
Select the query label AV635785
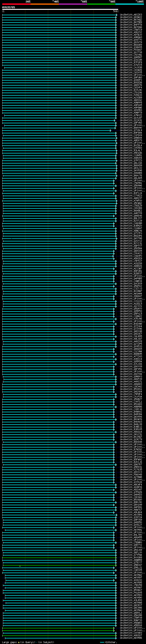pyautogui.click(x=8, y=7)
